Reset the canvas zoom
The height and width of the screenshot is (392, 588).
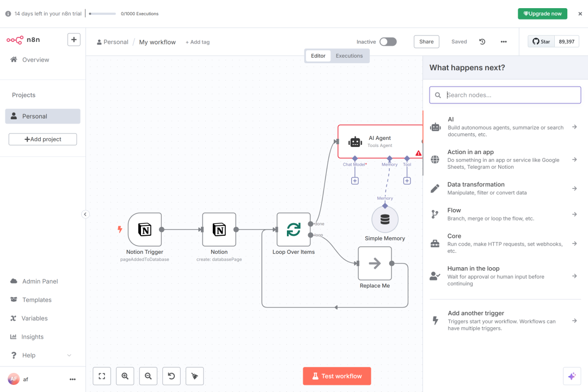tap(171, 376)
